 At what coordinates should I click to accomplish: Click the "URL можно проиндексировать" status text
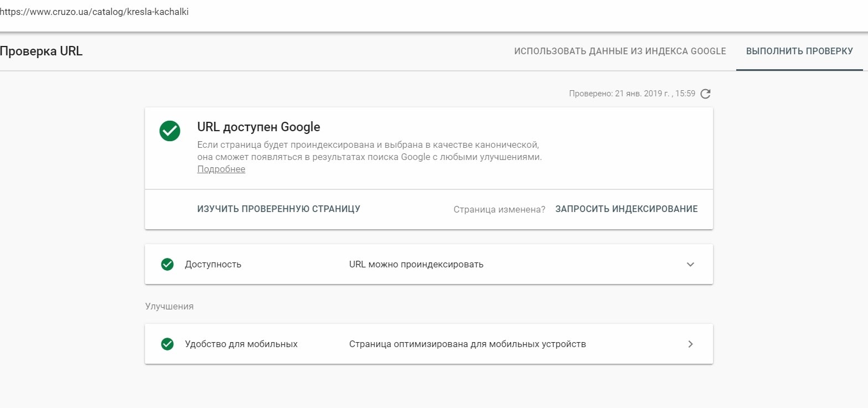416,264
